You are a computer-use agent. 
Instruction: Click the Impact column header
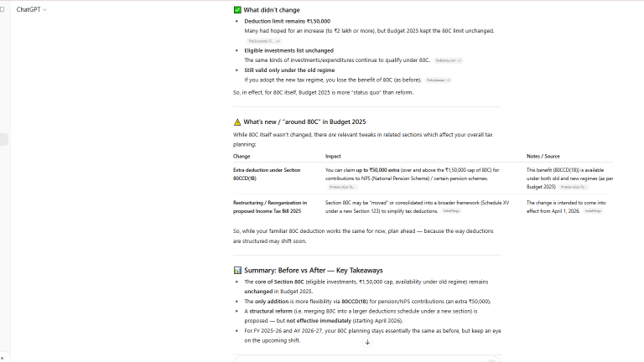[x=333, y=156]
